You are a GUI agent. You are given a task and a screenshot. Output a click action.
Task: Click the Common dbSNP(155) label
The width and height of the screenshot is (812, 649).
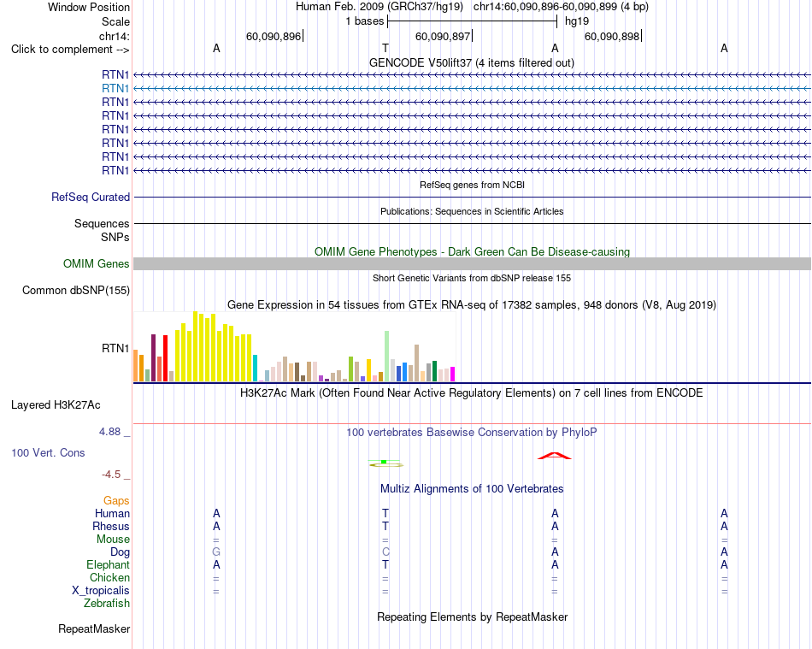click(75, 291)
